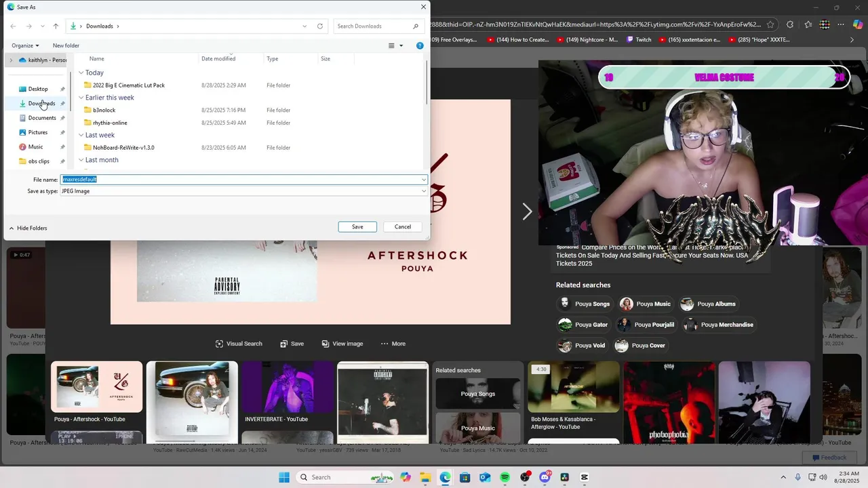Change the file list view layout

click(x=391, y=45)
